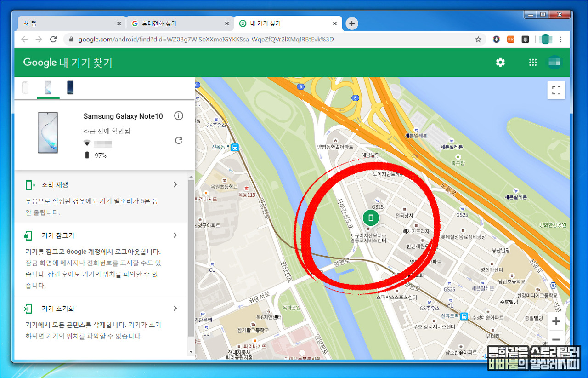Click the Secure Device lock icon
This screenshot has height=378, width=588.
pyautogui.click(x=28, y=235)
